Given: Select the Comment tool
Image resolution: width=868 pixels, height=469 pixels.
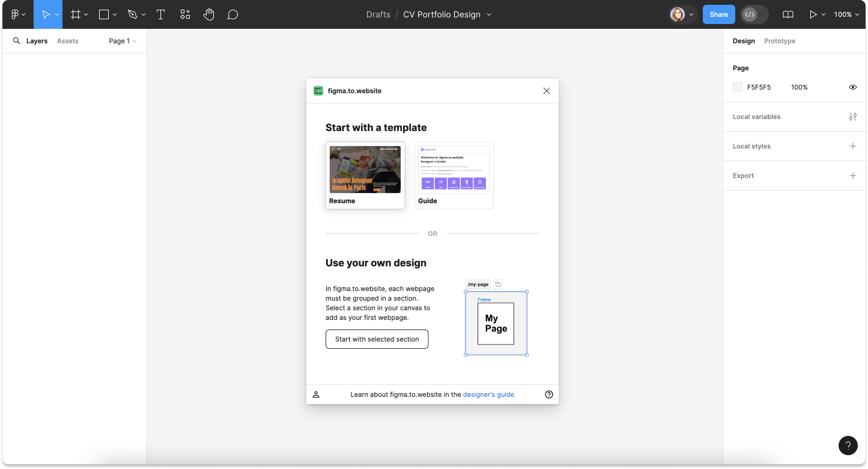Looking at the screenshot, I should coord(232,14).
